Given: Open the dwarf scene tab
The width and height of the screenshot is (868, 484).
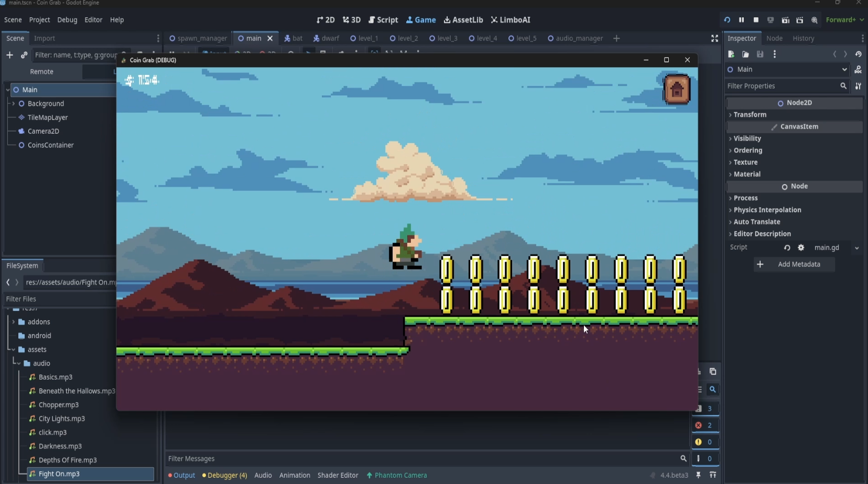Looking at the screenshot, I should pyautogui.click(x=326, y=38).
